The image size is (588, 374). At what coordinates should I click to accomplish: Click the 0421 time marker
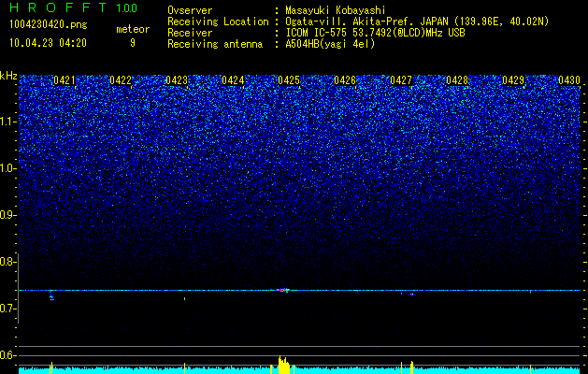(65, 80)
